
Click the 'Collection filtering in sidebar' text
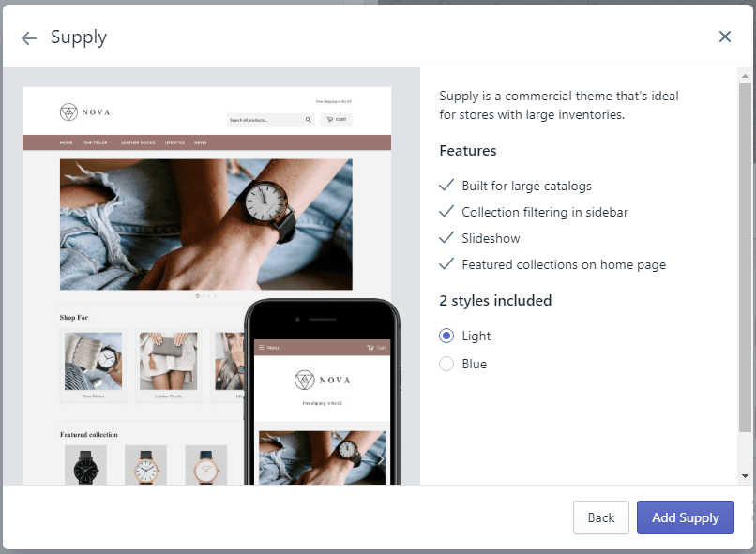click(545, 212)
